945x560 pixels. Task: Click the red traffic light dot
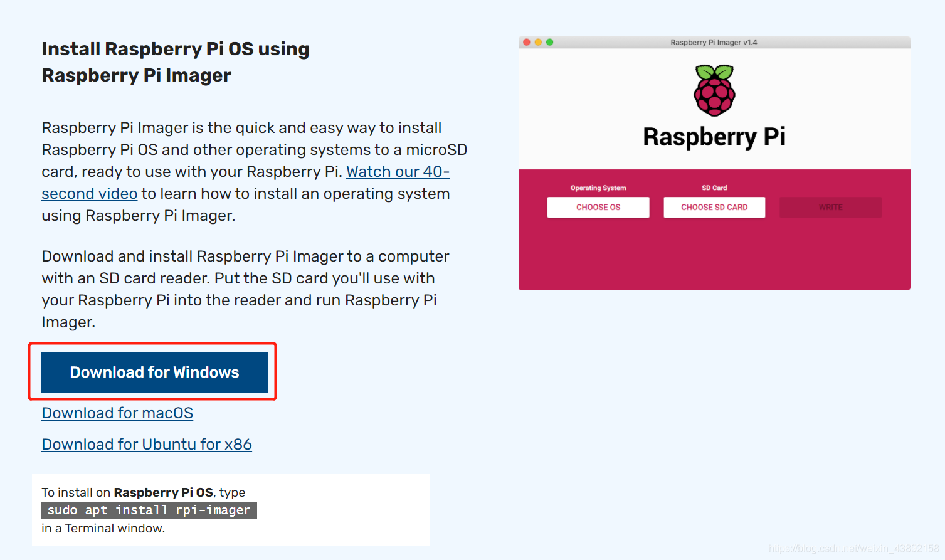coord(527,42)
